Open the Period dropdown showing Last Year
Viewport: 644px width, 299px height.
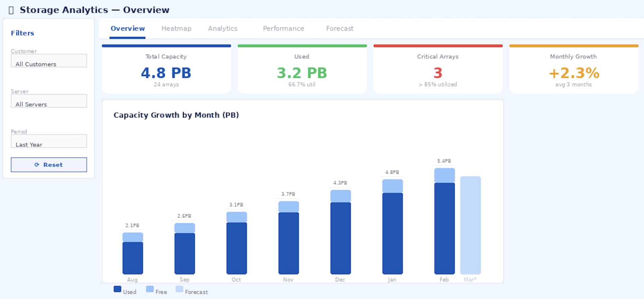click(x=49, y=141)
